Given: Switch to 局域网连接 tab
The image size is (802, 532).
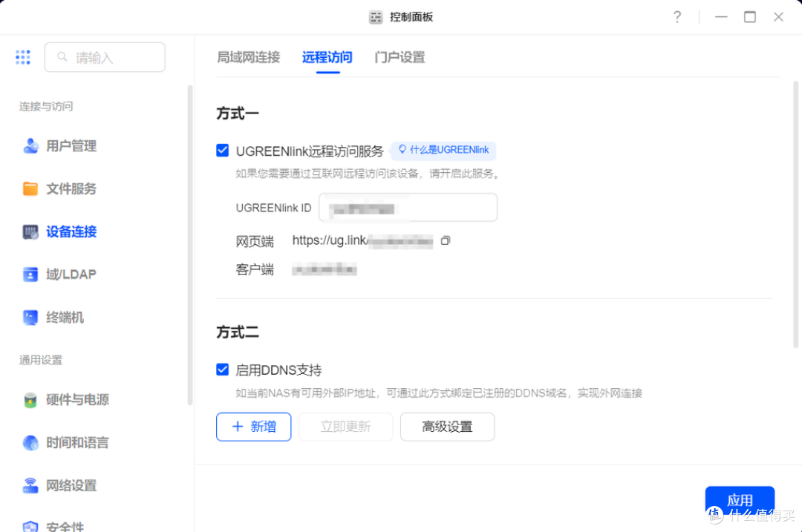Looking at the screenshot, I should (249, 57).
